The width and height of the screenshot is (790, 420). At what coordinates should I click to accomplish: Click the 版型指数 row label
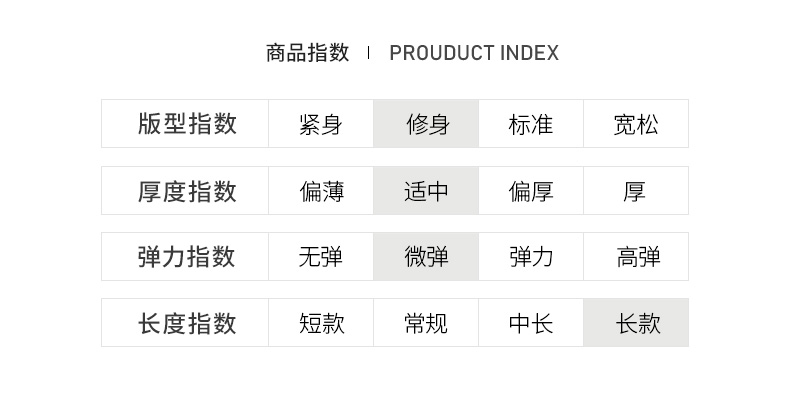pos(186,124)
